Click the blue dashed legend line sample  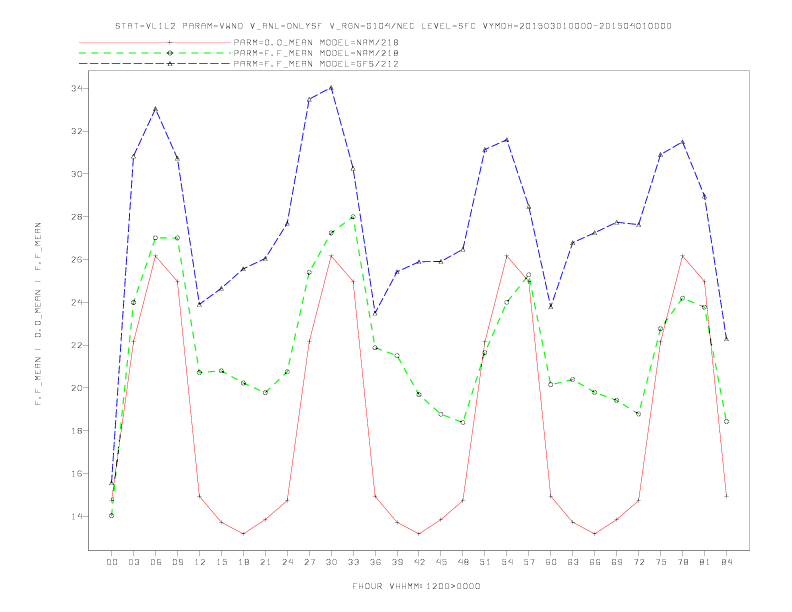155,64
